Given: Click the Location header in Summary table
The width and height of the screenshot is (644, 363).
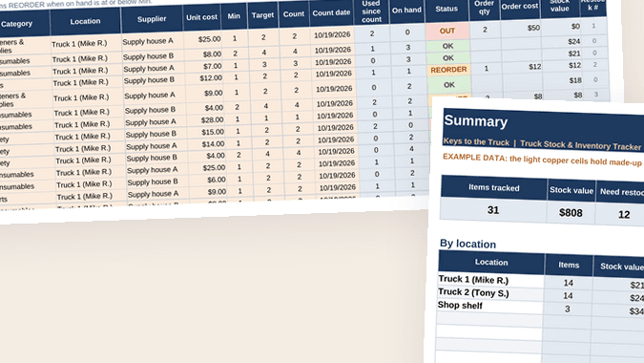Looking at the screenshot, I should [491, 263].
